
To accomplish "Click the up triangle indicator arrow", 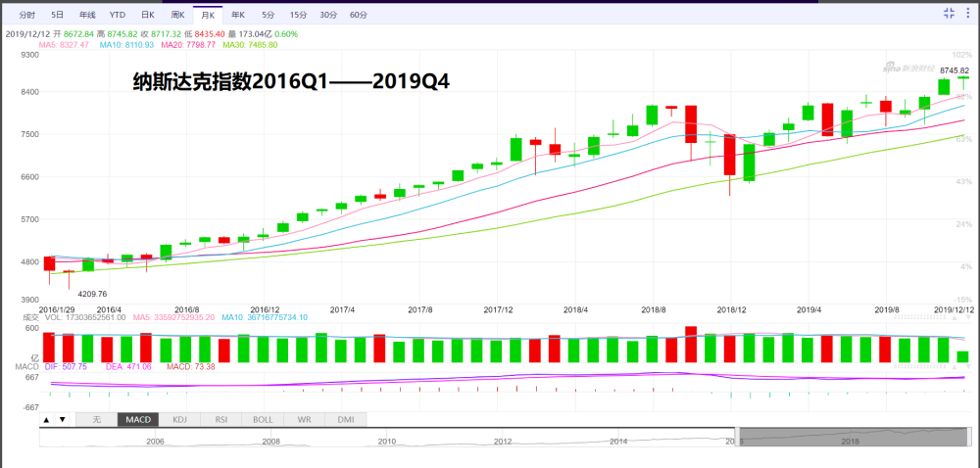I will (46, 419).
